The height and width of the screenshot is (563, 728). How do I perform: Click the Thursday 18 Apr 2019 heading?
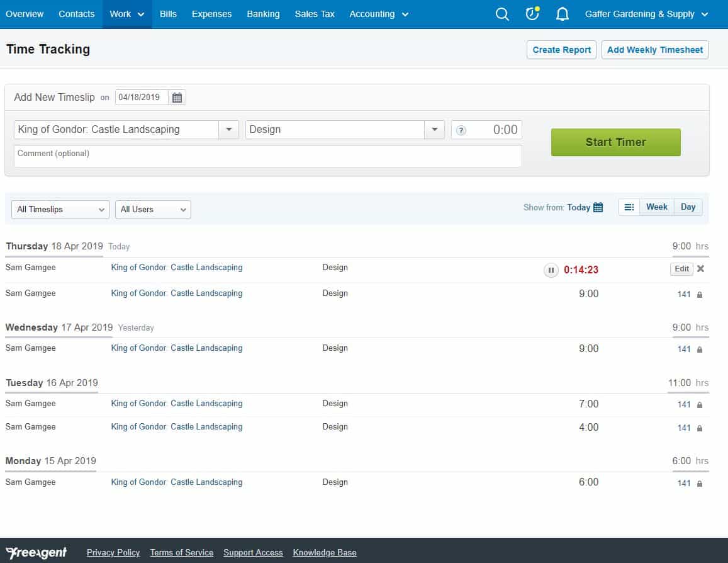tap(54, 246)
